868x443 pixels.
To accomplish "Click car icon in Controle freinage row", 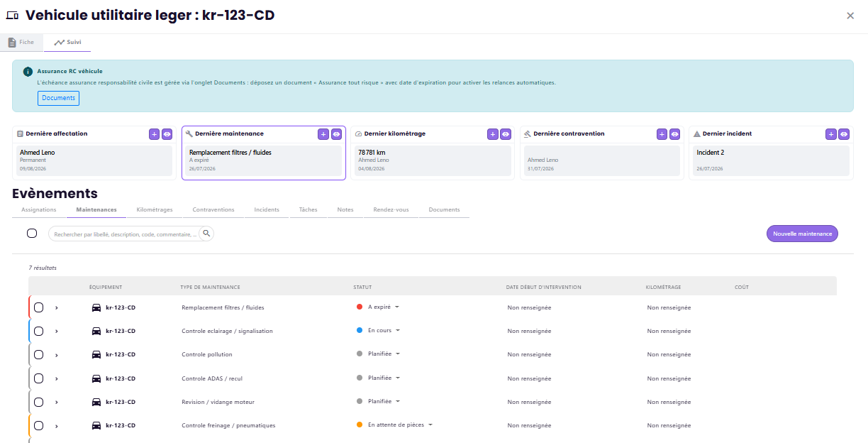I will tap(96, 425).
